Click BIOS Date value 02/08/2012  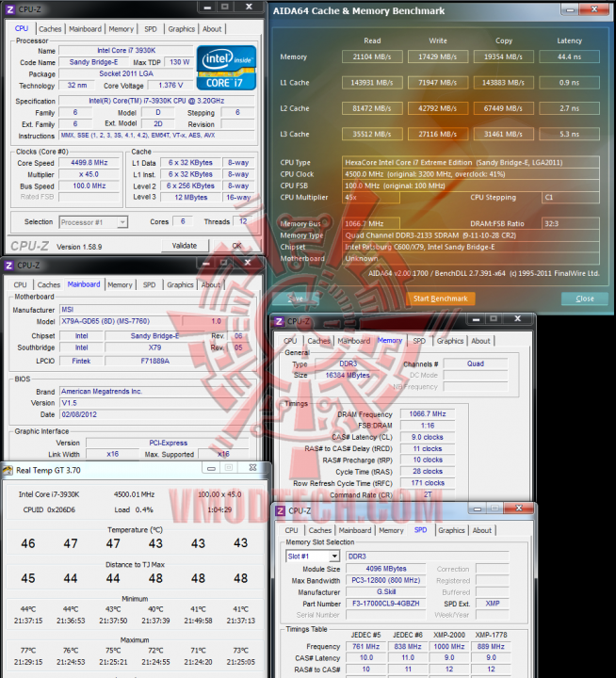coord(154,414)
